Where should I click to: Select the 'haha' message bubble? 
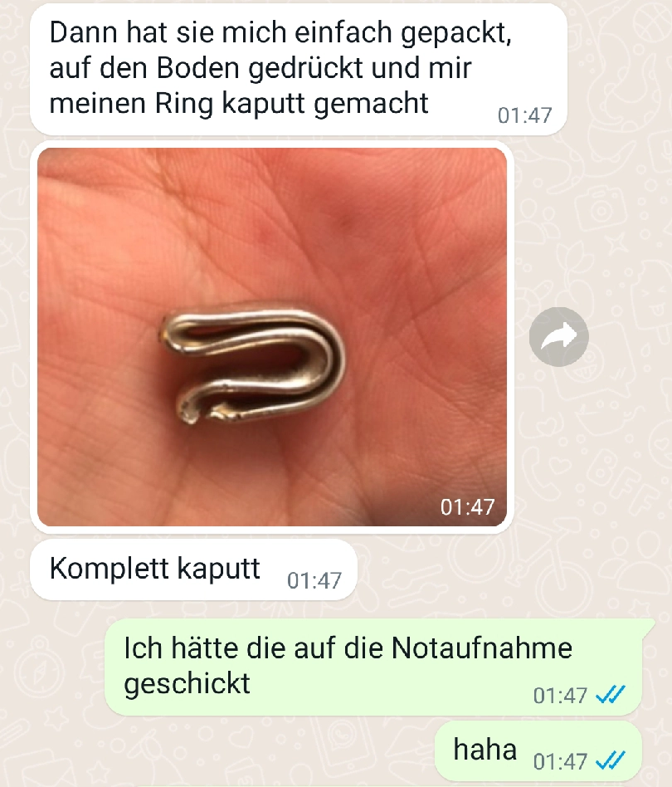tap(538, 750)
